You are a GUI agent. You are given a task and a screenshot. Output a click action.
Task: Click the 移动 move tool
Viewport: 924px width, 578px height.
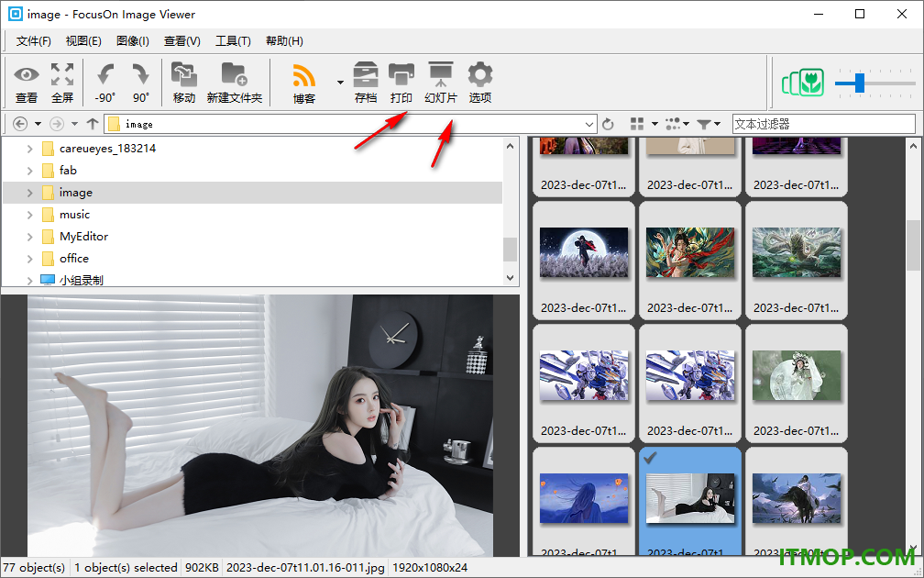point(184,83)
